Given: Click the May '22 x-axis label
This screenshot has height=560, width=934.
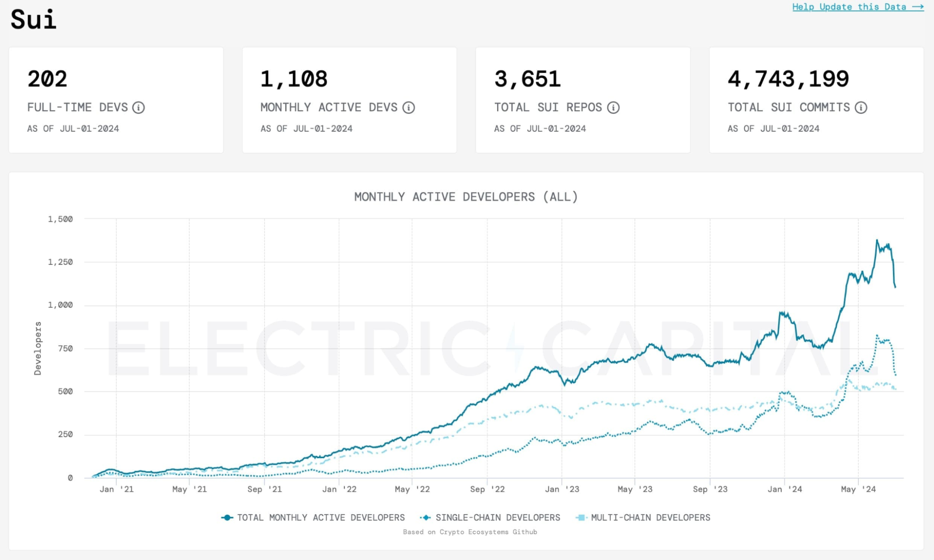Looking at the screenshot, I should pyautogui.click(x=412, y=489).
